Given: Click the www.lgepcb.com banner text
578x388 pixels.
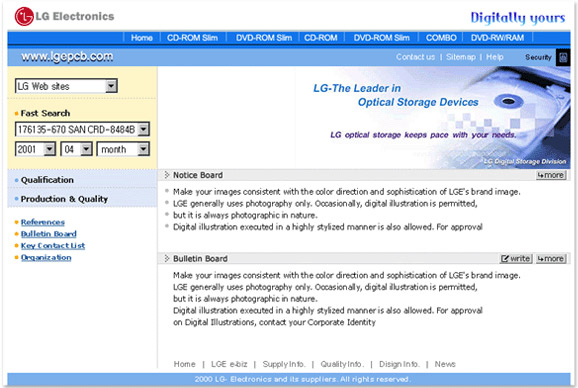Looking at the screenshot, I should pos(67,57).
